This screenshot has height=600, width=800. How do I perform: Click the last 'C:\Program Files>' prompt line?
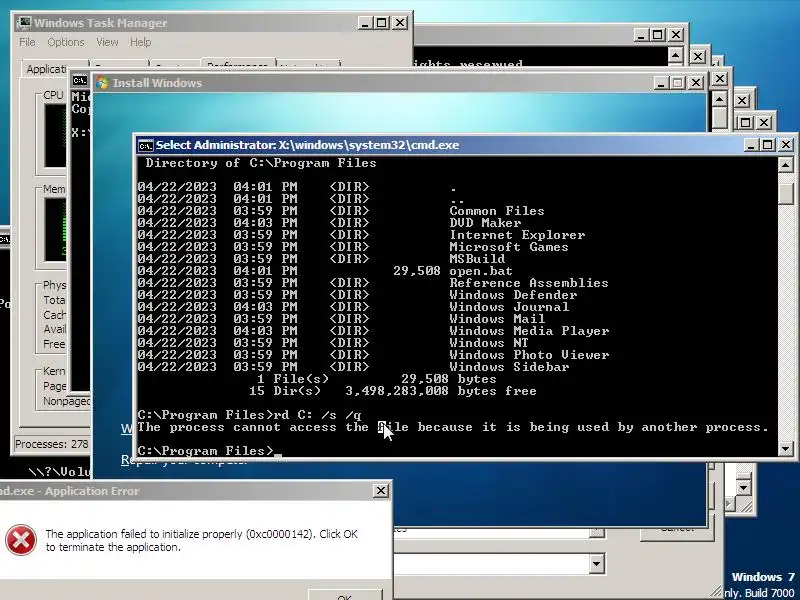click(x=206, y=451)
